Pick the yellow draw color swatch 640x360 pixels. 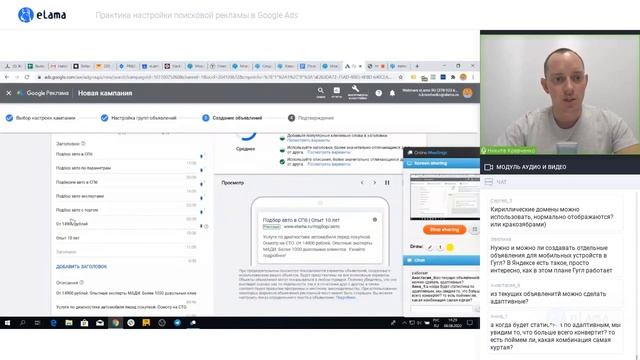coord(450,247)
